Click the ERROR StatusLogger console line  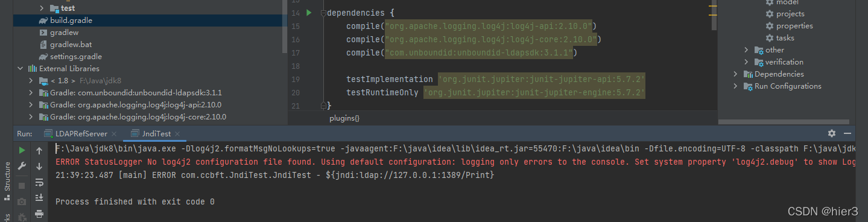pyautogui.click(x=455, y=162)
